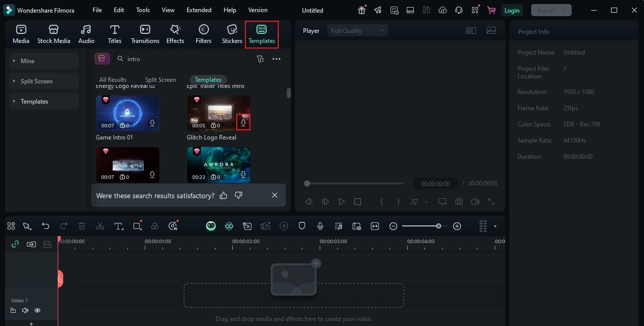Toggle the auto ripple link icon

[x=15, y=244]
